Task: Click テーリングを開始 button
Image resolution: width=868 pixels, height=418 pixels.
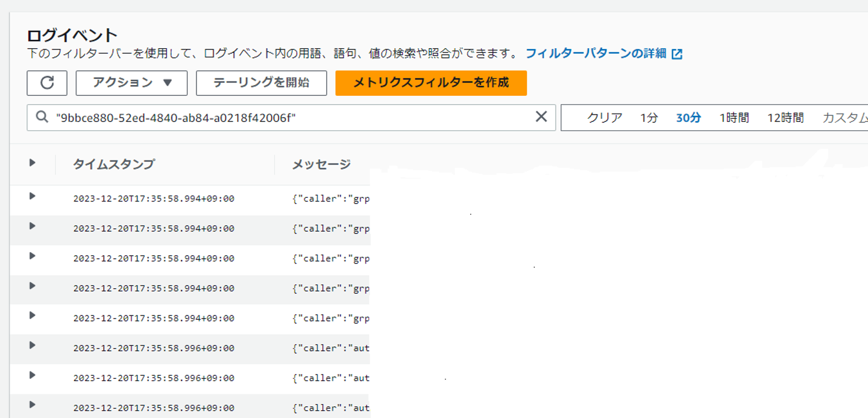Action: coord(261,83)
